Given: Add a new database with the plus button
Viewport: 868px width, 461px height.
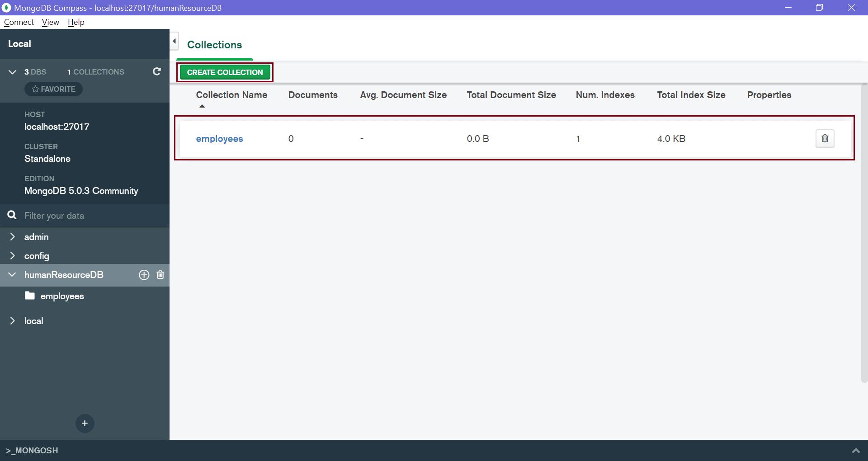Looking at the screenshot, I should [x=85, y=423].
